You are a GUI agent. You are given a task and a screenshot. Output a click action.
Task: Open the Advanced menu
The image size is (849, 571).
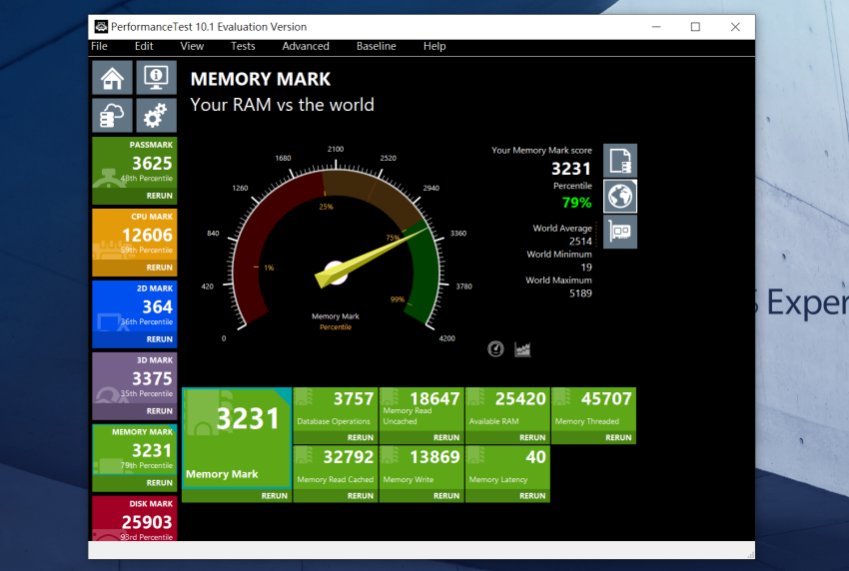[x=305, y=46]
